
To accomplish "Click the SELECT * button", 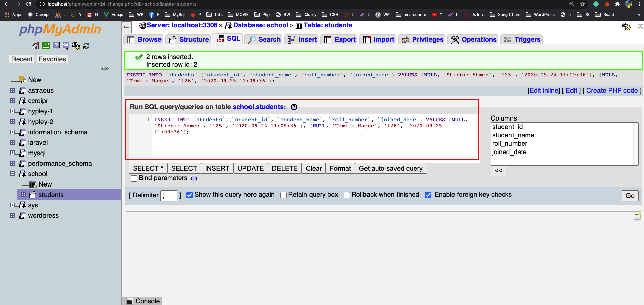I will coord(148,168).
